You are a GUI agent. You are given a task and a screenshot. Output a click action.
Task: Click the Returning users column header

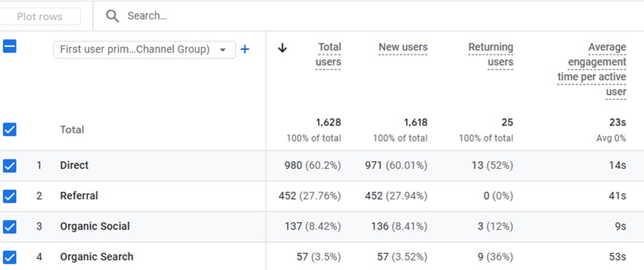[490, 55]
